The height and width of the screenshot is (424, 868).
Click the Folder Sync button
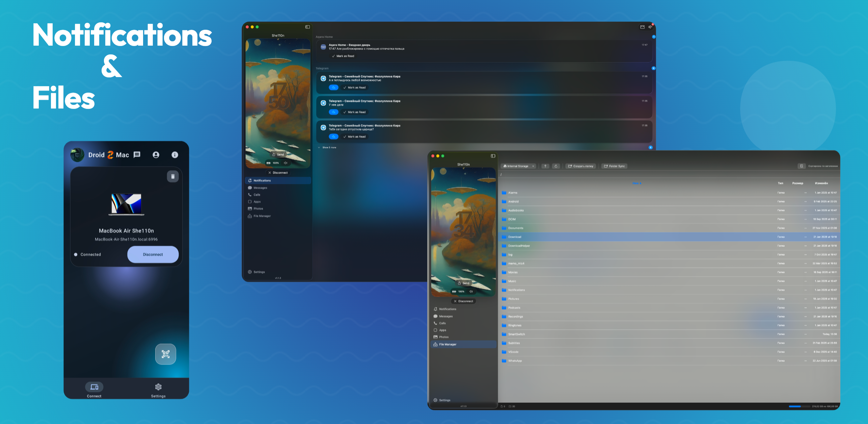click(x=615, y=166)
